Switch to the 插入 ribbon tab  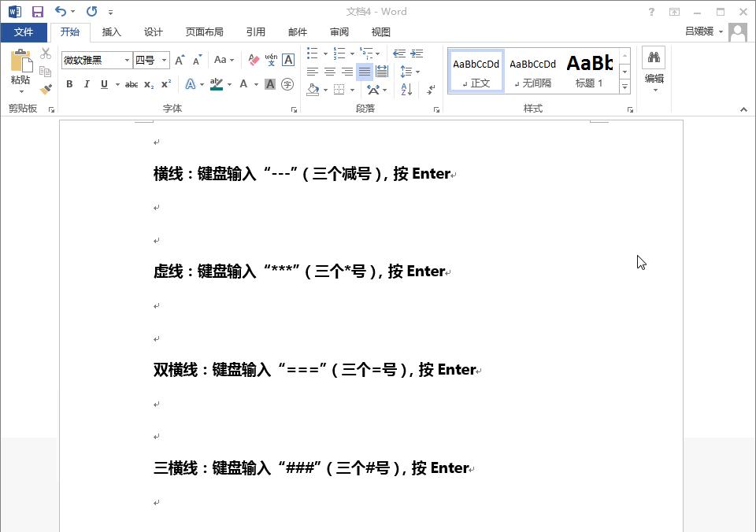click(112, 32)
